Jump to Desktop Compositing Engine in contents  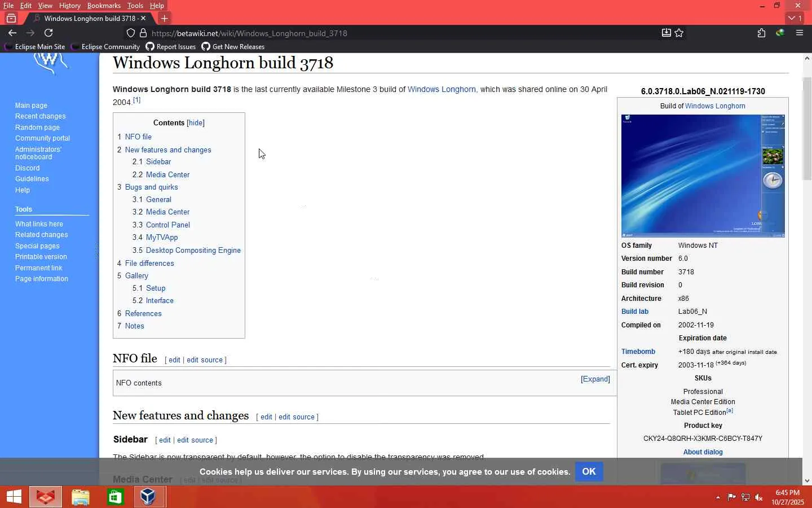point(193,250)
